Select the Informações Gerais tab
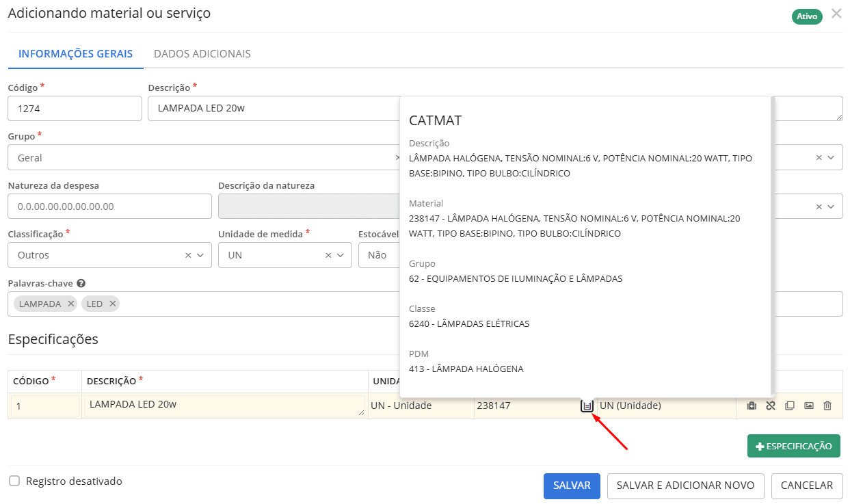Image resolution: width=850 pixels, height=504 pixels. (x=75, y=53)
